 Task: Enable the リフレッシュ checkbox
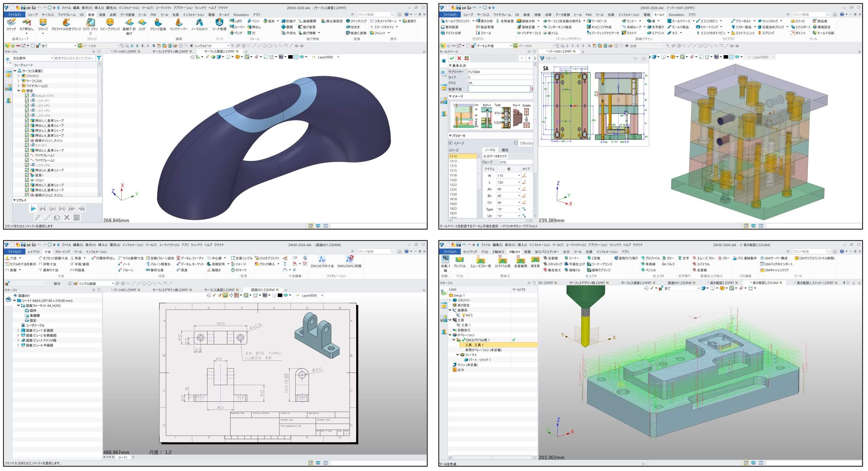[x=516, y=143]
